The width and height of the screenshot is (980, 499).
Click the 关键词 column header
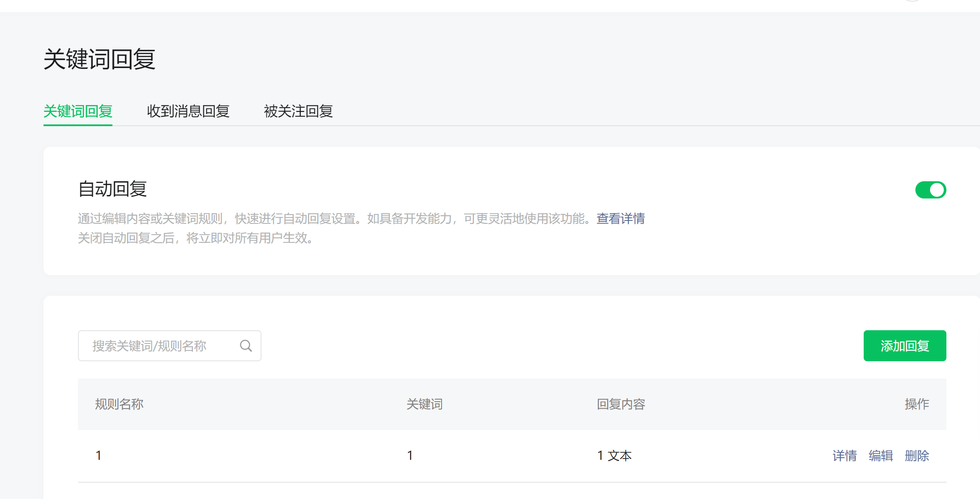click(x=424, y=404)
